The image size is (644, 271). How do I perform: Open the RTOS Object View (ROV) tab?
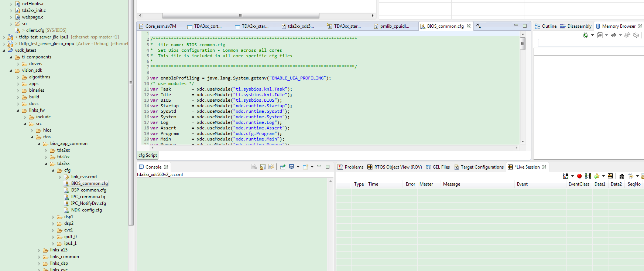394,167
